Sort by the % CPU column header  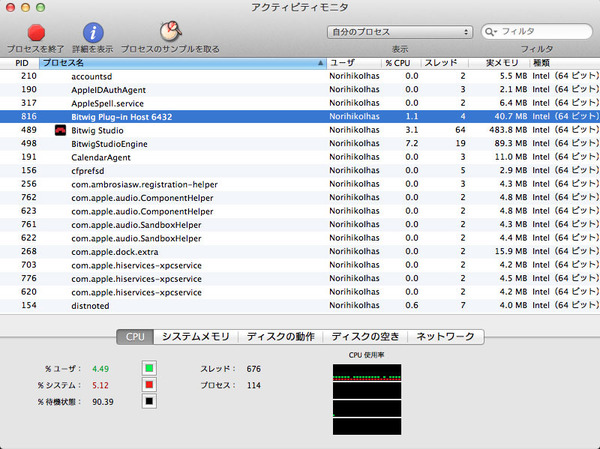pos(401,63)
